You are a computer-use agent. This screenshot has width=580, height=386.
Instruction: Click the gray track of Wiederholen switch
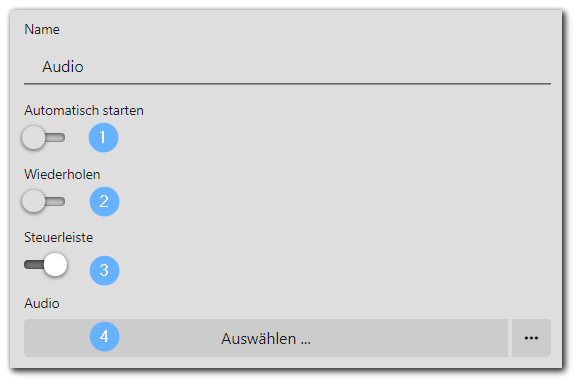(x=55, y=202)
